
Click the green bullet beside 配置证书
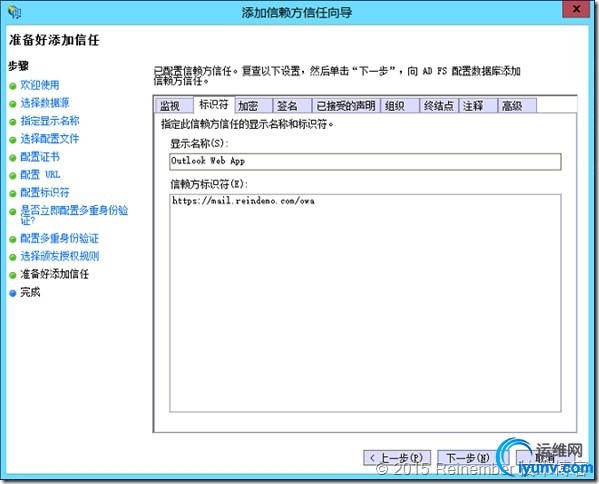pyautogui.click(x=13, y=158)
